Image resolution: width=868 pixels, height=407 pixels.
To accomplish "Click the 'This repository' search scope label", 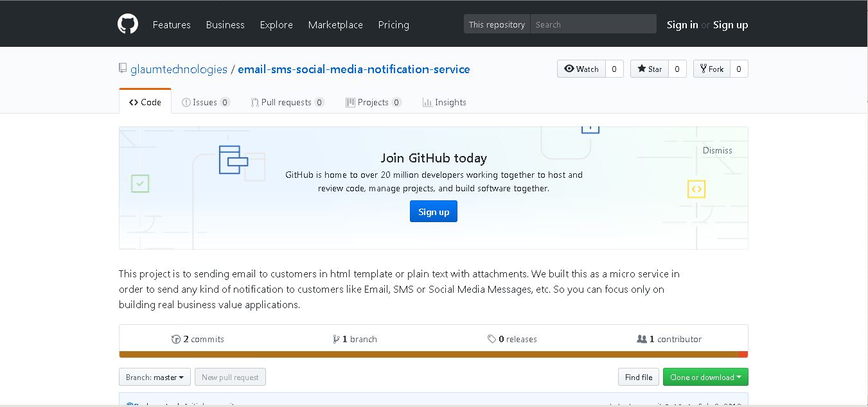I will pos(497,24).
